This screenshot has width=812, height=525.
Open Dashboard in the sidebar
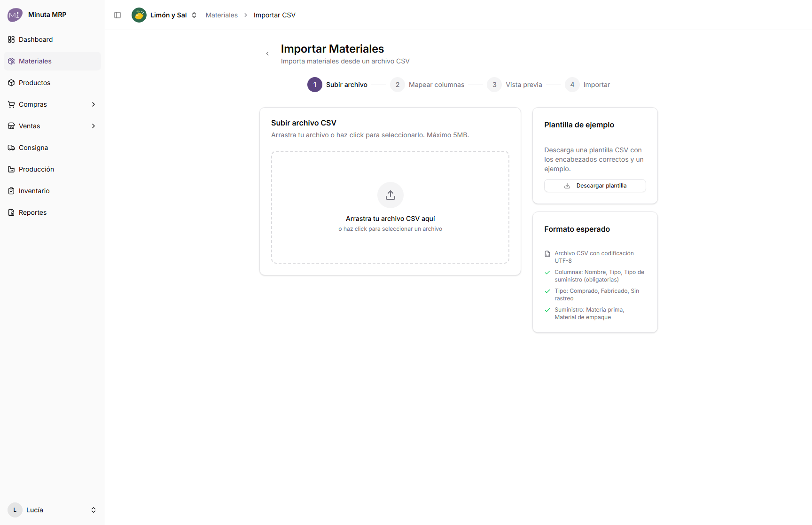coord(52,39)
